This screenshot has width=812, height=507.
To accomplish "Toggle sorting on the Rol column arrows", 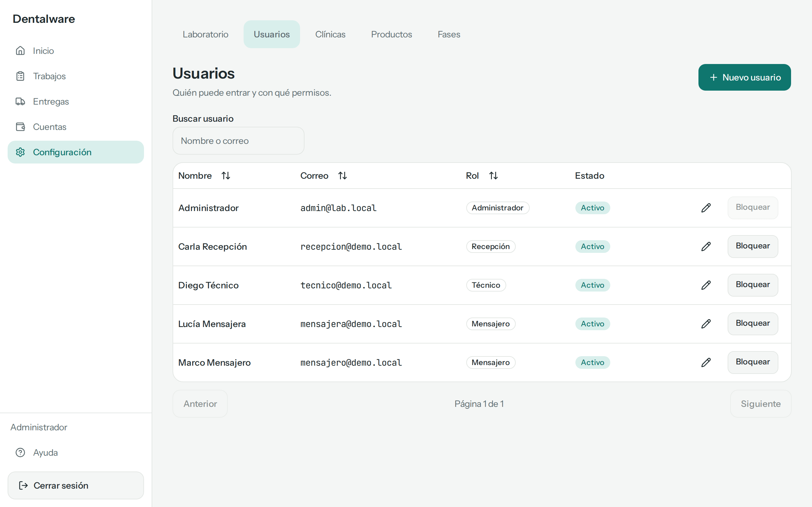I will point(493,176).
